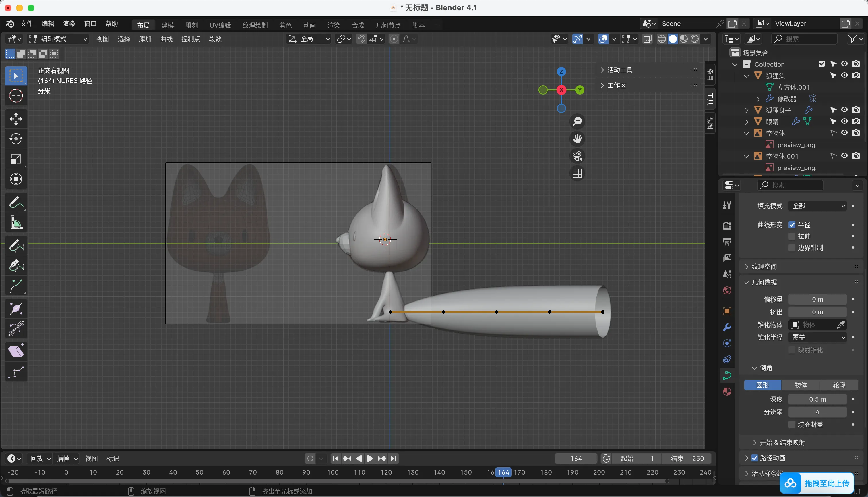Enable the 填充封盖 fill caps checkbox

[x=792, y=425]
